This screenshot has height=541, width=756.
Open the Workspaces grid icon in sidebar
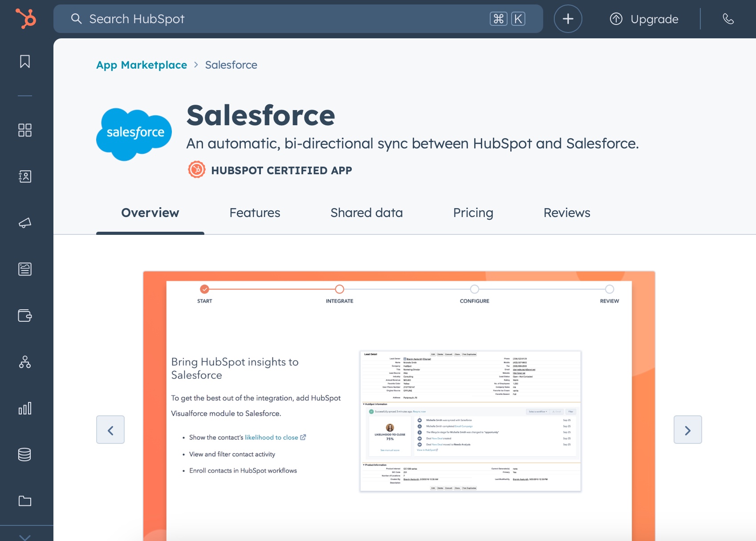coord(24,131)
